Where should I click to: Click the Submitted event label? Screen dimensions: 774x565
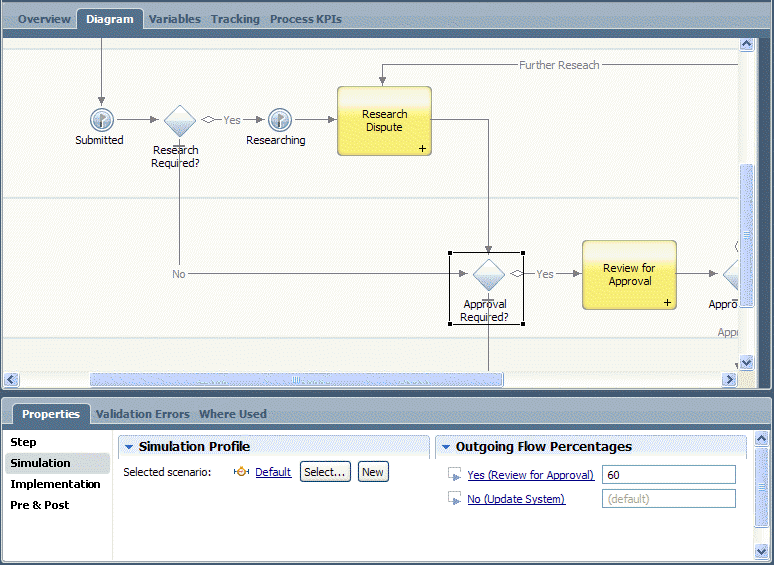99,140
